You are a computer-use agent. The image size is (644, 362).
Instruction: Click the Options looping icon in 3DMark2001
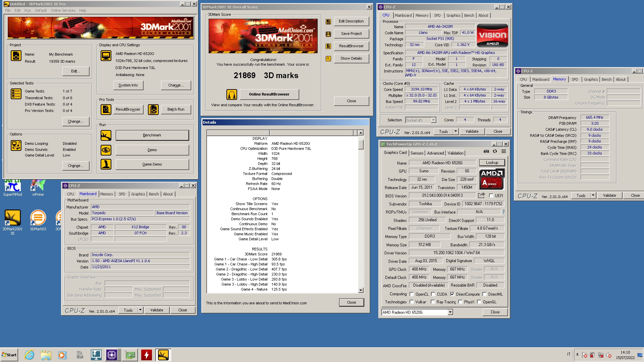(16, 145)
